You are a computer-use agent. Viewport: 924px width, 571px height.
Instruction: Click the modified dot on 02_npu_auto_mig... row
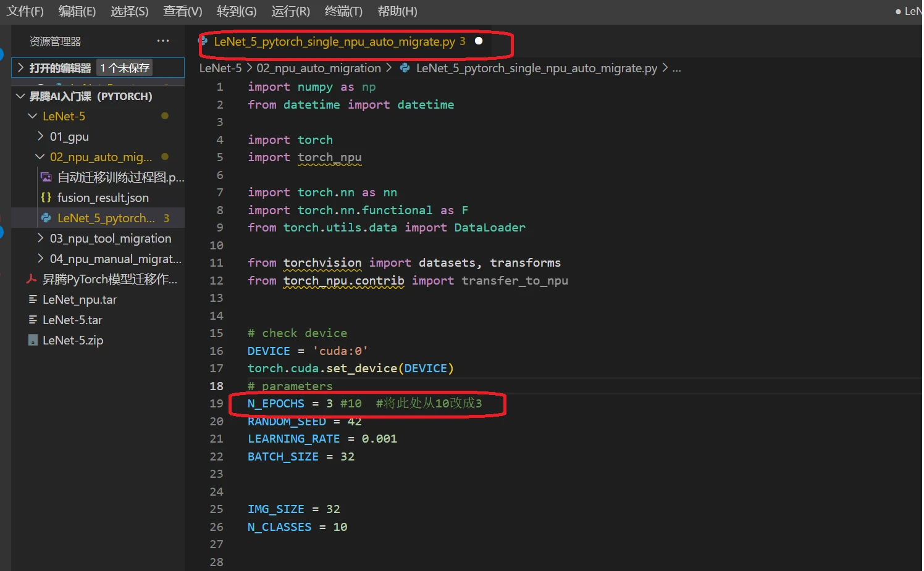(x=165, y=157)
